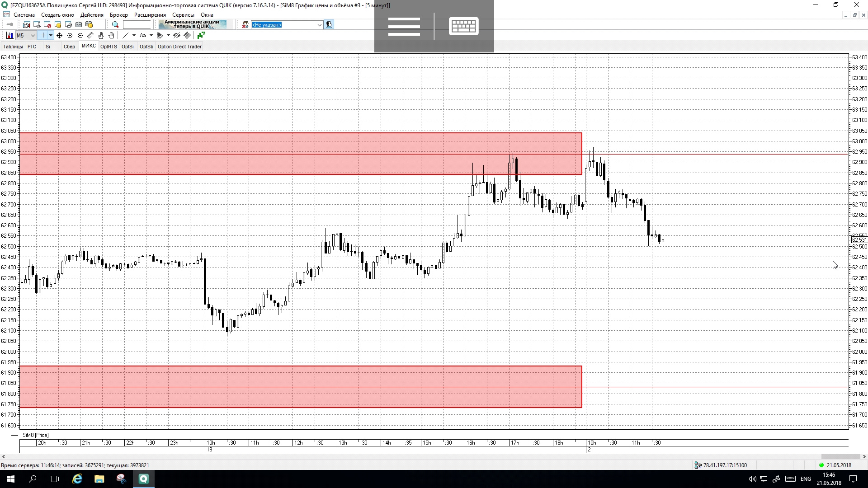Click the toolbar search input field
The height and width of the screenshot is (488, 868).
click(x=137, y=25)
